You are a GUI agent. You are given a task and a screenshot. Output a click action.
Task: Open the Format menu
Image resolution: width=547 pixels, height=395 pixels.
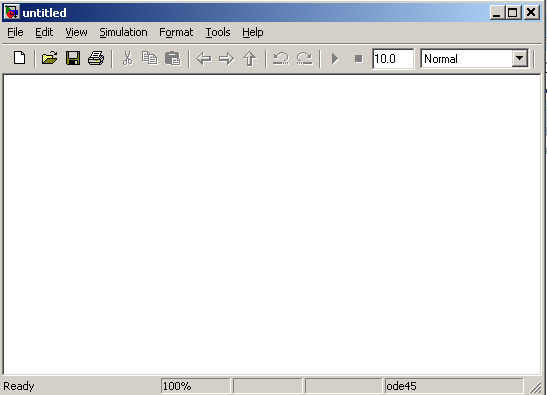[x=176, y=32]
